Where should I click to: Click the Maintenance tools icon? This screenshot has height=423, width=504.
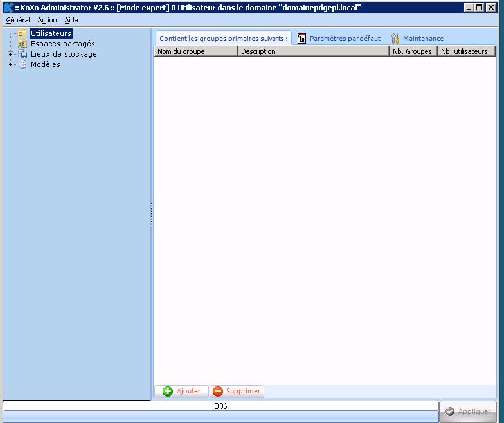click(x=395, y=39)
